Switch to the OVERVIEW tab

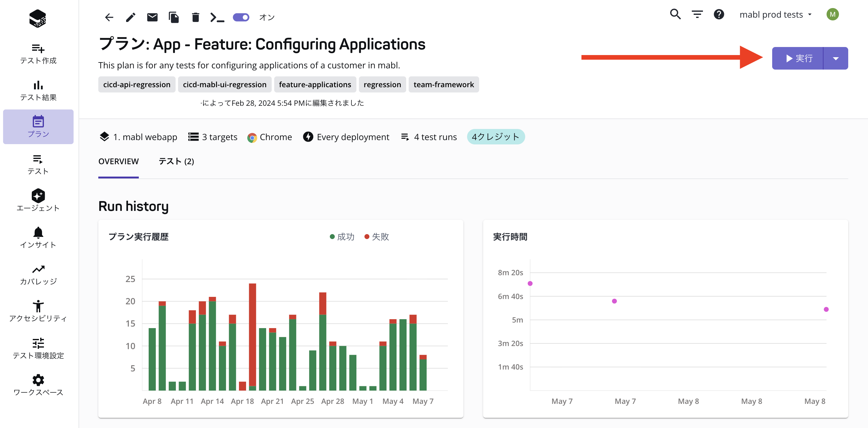(x=119, y=161)
